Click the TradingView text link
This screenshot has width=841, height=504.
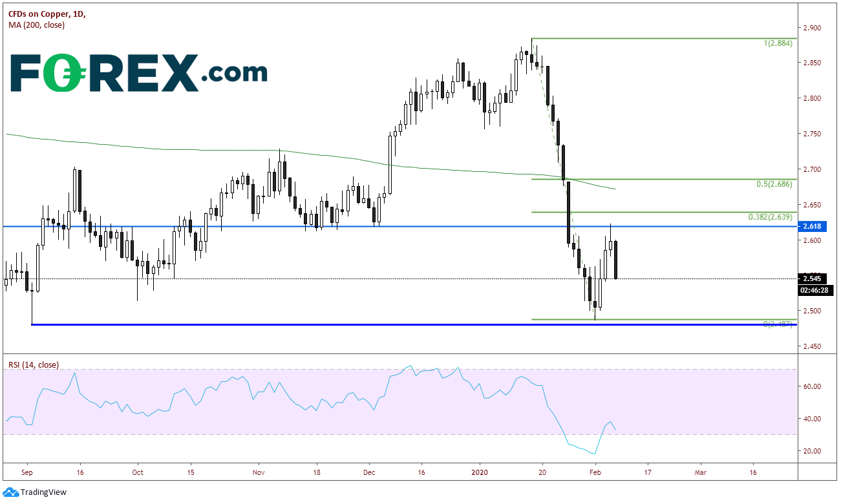point(43,492)
